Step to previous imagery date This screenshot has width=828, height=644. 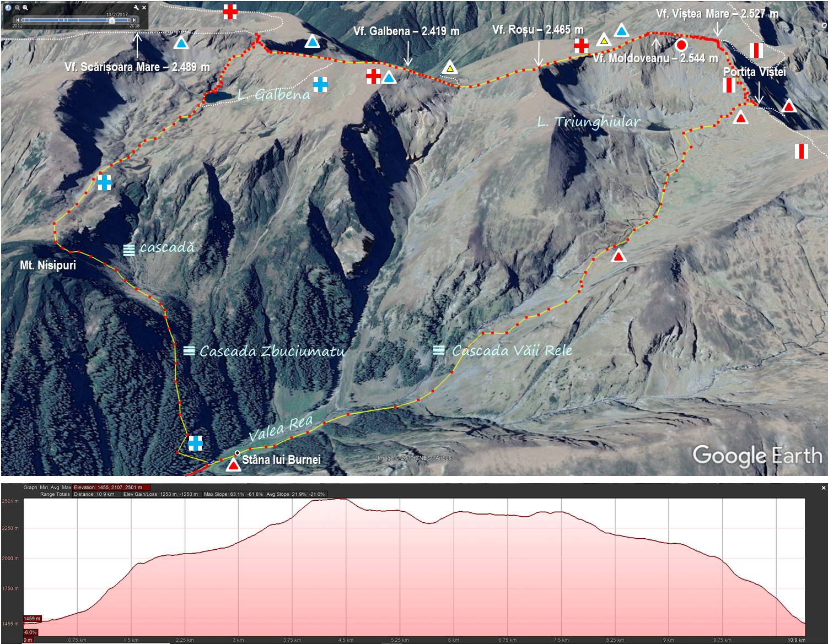[18, 20]
